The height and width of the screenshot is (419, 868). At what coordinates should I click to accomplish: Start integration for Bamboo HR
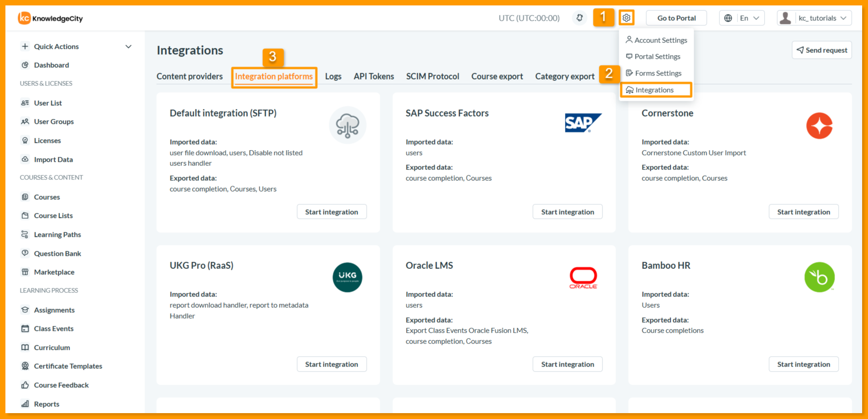[x=804, y=364]
